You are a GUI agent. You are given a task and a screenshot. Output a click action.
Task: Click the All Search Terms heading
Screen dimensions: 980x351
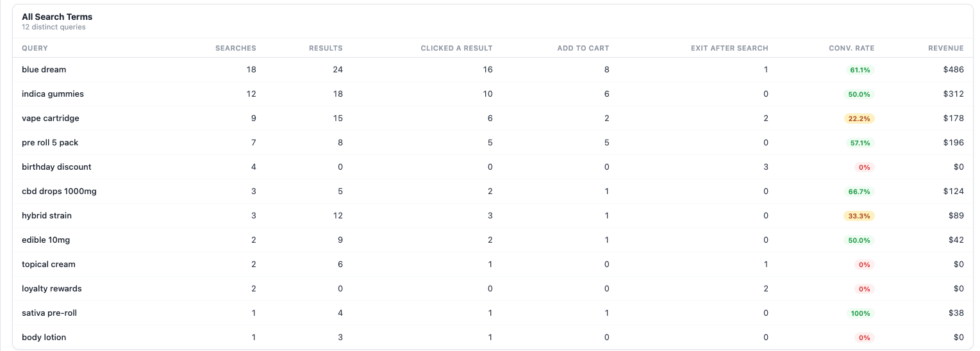click(x=57, y=17)
